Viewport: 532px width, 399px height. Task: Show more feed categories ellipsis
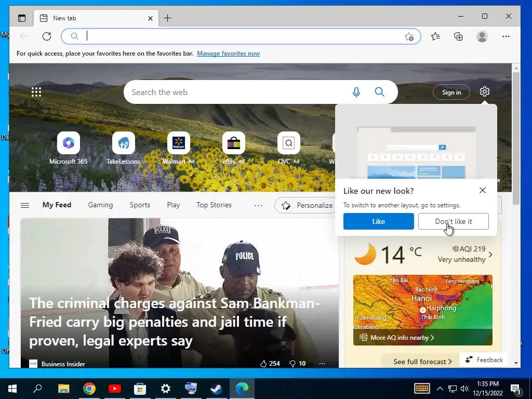[258, 206]
